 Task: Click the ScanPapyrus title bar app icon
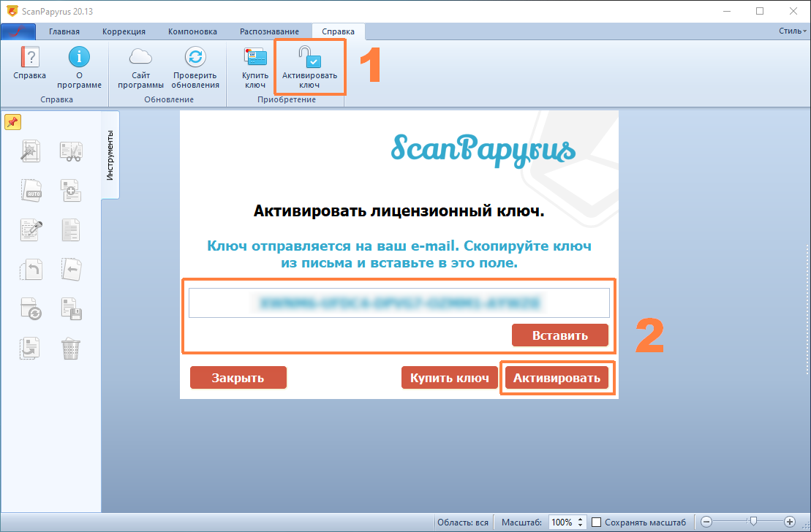tap(12, 11)
